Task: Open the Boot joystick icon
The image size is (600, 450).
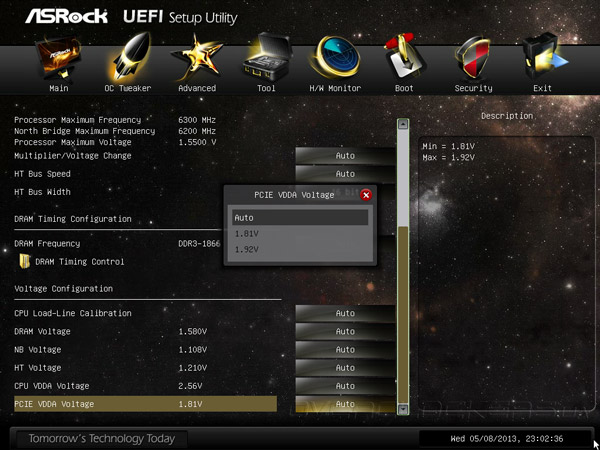Action: 404,56
